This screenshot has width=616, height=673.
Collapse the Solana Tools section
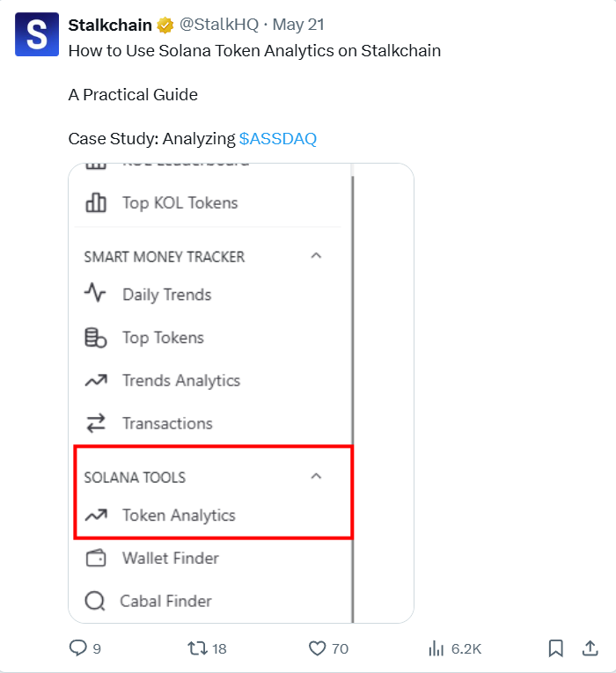click(x=316, y=477)
